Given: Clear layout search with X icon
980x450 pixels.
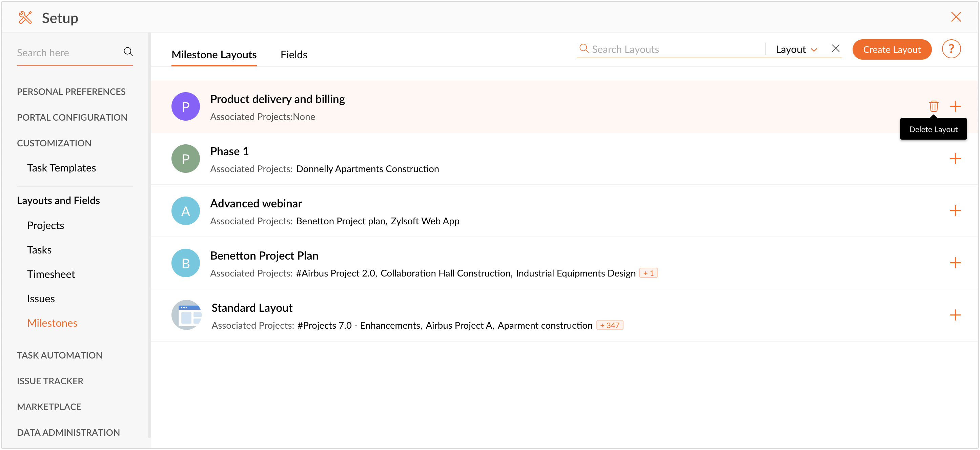Looking at the screenshot, I should point(835,48).
